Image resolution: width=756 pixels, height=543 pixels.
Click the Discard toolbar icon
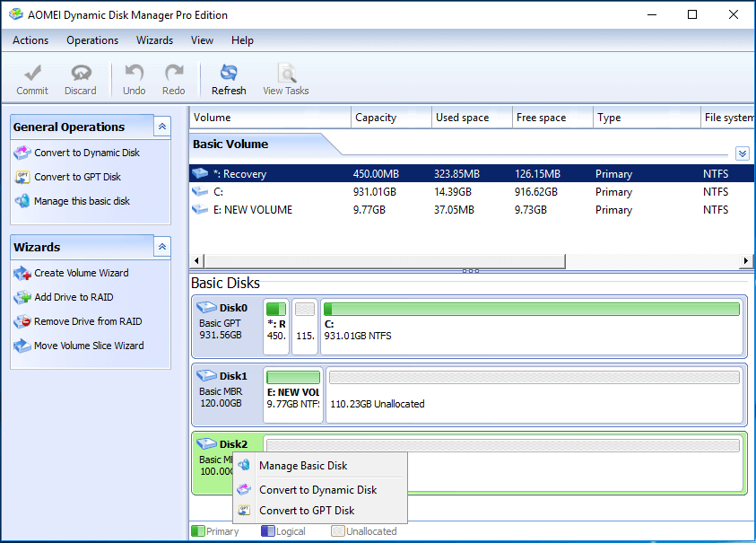pos(81,74)
